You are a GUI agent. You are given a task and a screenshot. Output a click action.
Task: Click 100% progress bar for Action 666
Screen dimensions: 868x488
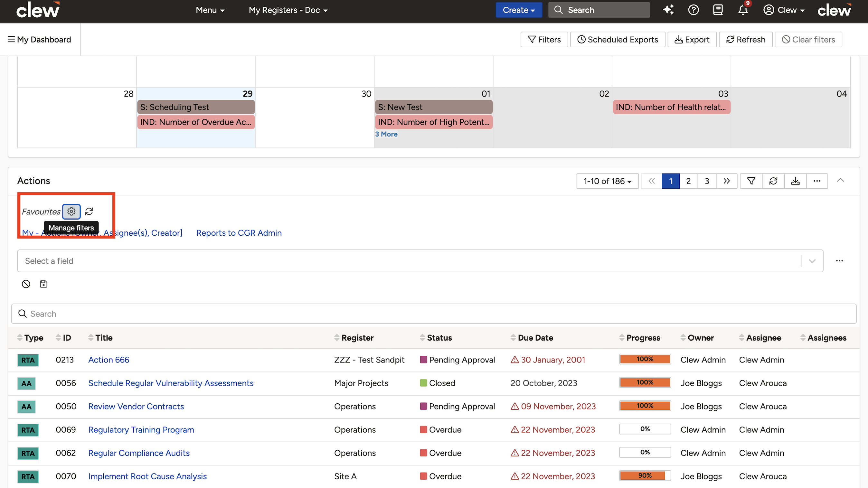(x=645, y=359)
